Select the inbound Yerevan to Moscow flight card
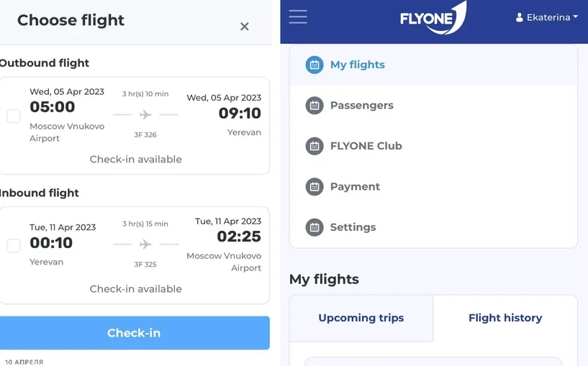Screen dimensions: 588x366 pyautogui.click(x=135, y=255)
